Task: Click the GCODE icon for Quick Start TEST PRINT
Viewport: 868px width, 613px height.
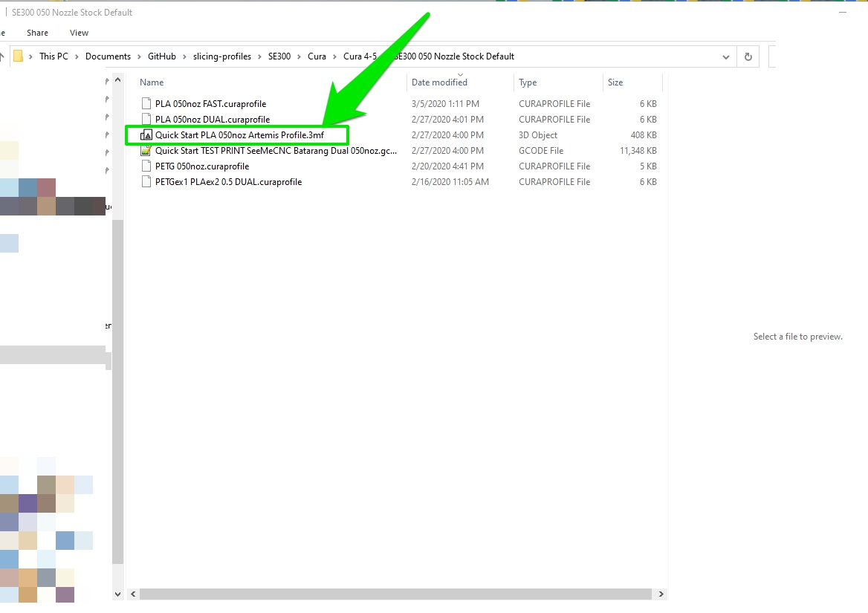Action: [146, 151]
